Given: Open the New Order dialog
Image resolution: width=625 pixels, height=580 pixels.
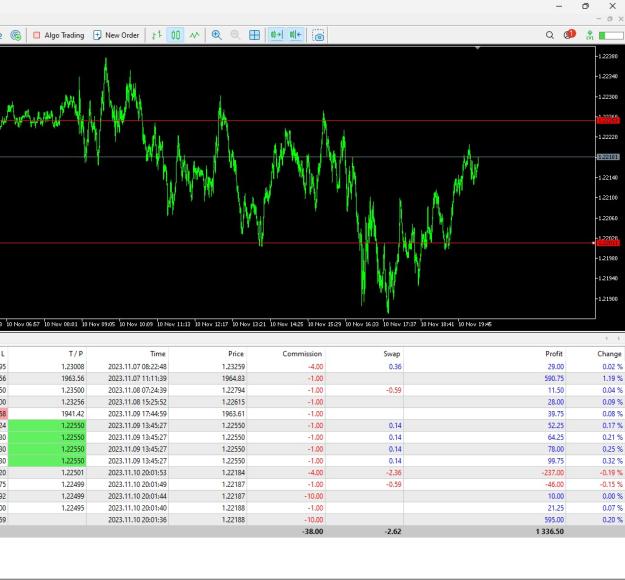Looking at the screenshot, I should [x=116, y=35].
